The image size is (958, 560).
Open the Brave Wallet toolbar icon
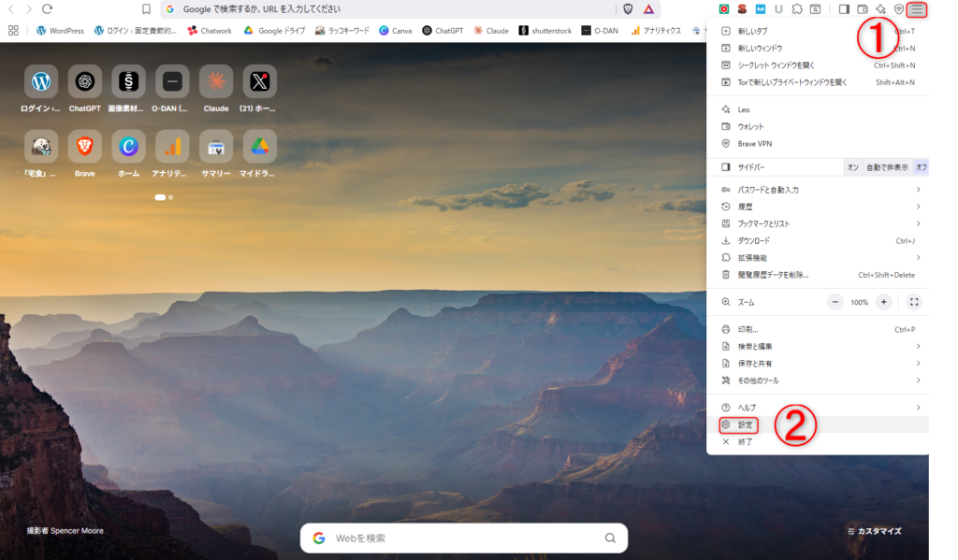coord(863,9)
